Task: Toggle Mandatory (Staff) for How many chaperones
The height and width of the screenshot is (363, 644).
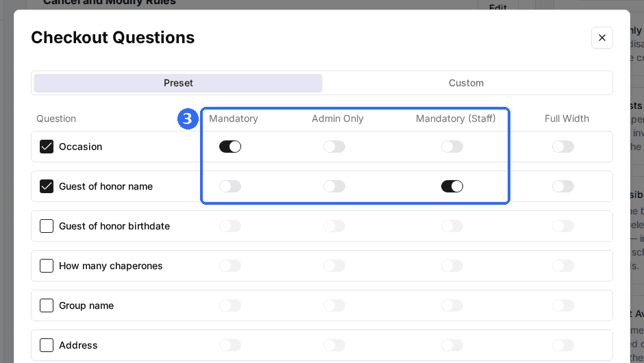Action: coord(452,266)
